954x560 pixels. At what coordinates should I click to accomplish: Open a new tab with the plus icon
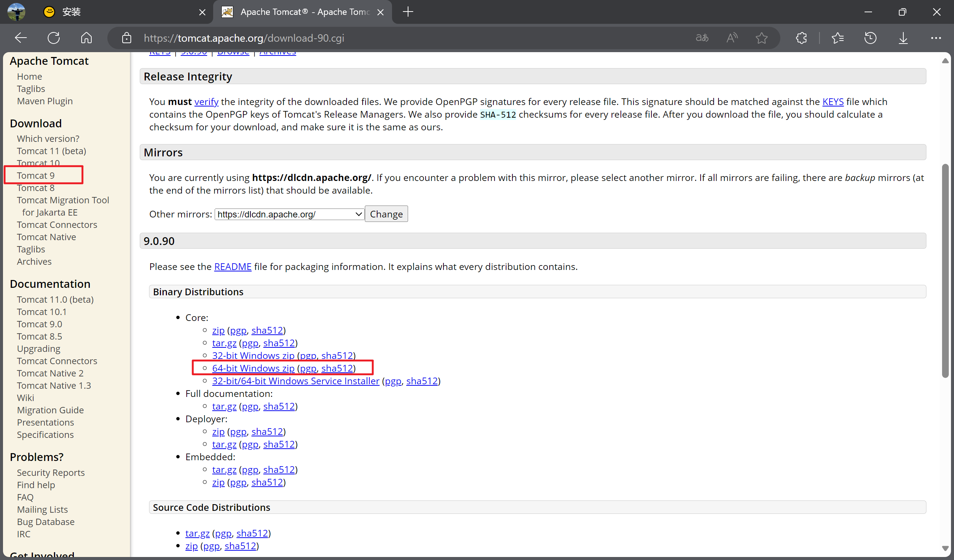point(408,12)
